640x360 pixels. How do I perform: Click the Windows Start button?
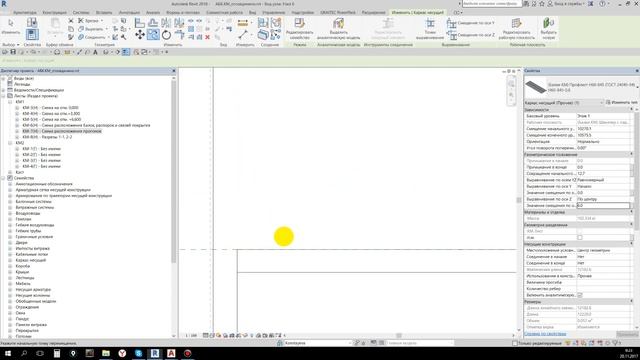click(8, 353)
